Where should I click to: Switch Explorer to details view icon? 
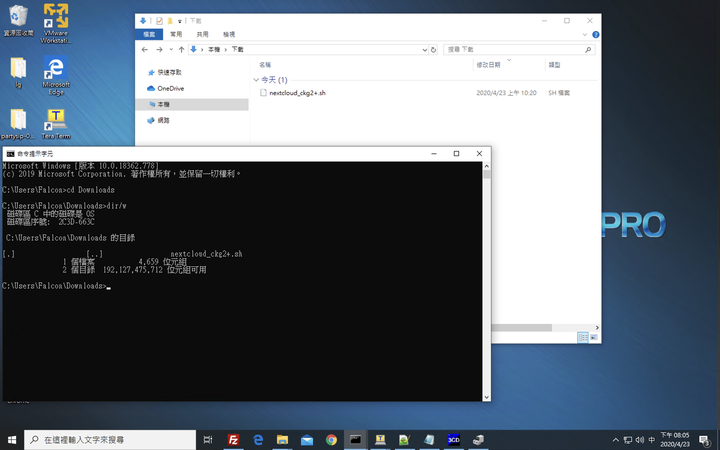pyautogui.click(x=583, y=338)
